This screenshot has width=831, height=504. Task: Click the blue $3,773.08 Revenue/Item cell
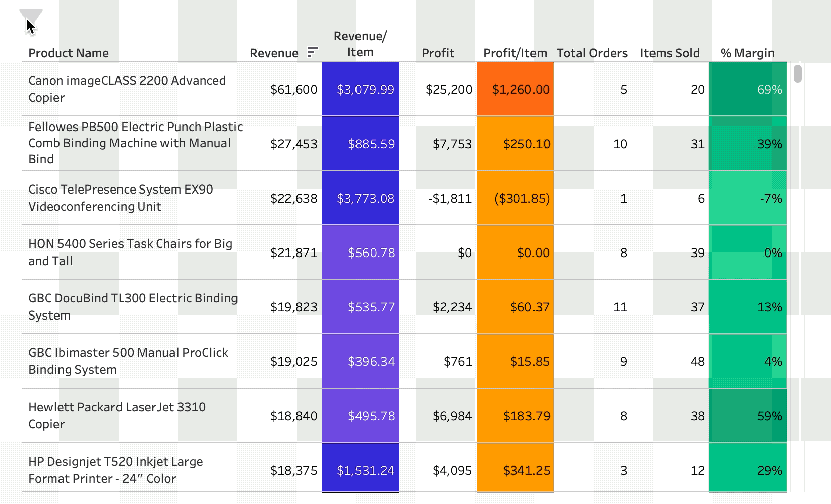pos(360,198)
